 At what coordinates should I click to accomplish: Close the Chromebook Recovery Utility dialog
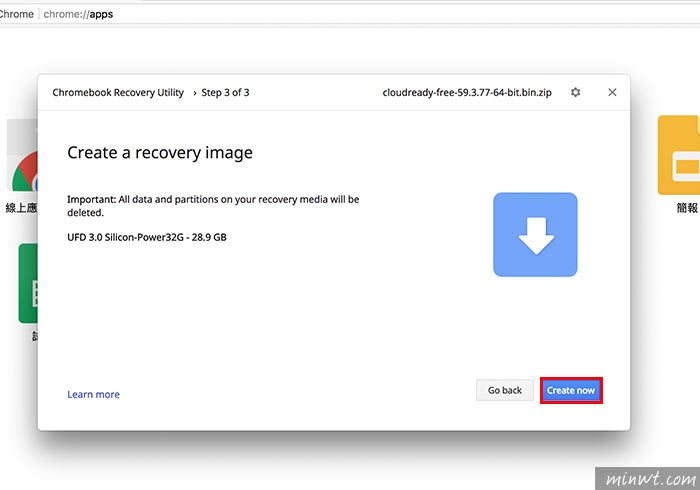click(612, 92)
